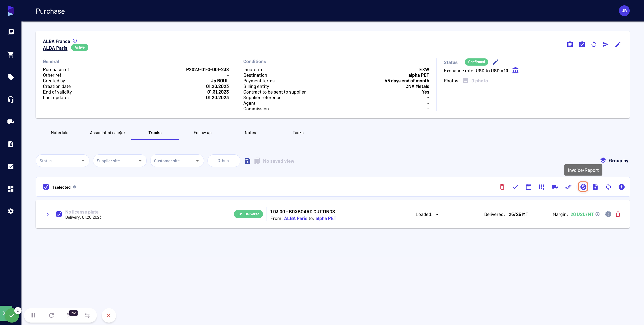
Task: Open the Supplier site dropdown
Action: pyautogui.click(x=119, y=161)
